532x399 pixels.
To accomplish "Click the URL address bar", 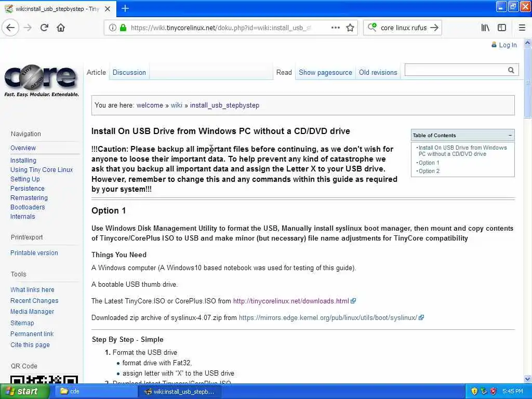I will click(x=220, y=28).
